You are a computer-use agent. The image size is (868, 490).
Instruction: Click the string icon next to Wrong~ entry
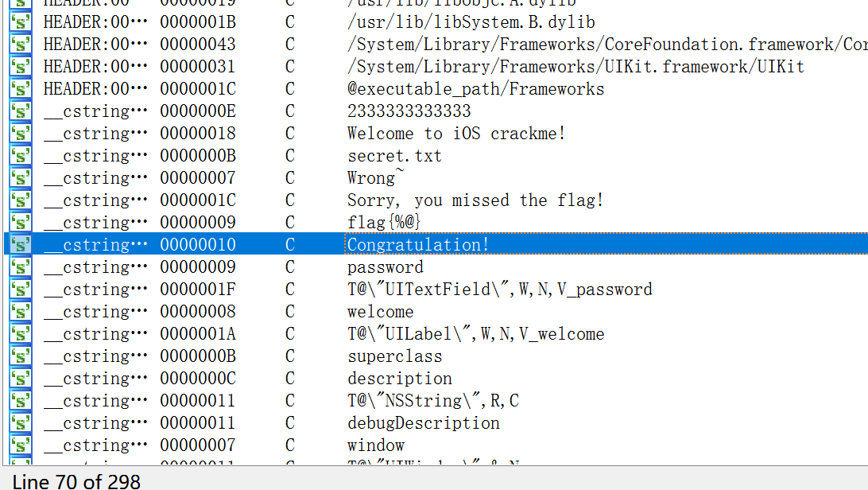click(x=21, y=178)
